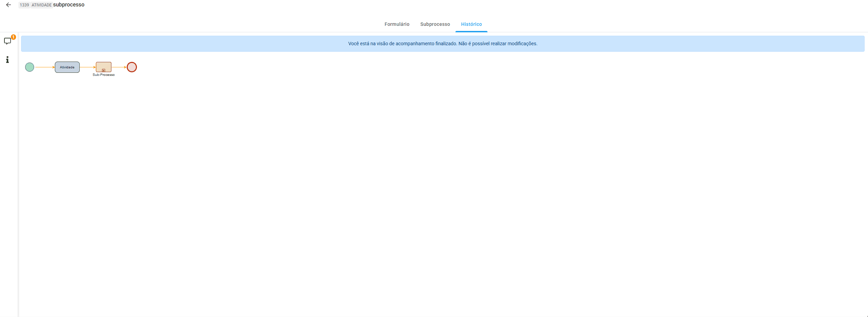Click the information icon in the sidebar
The height and width of the screenshot is (317, 868).
point(7,60)
